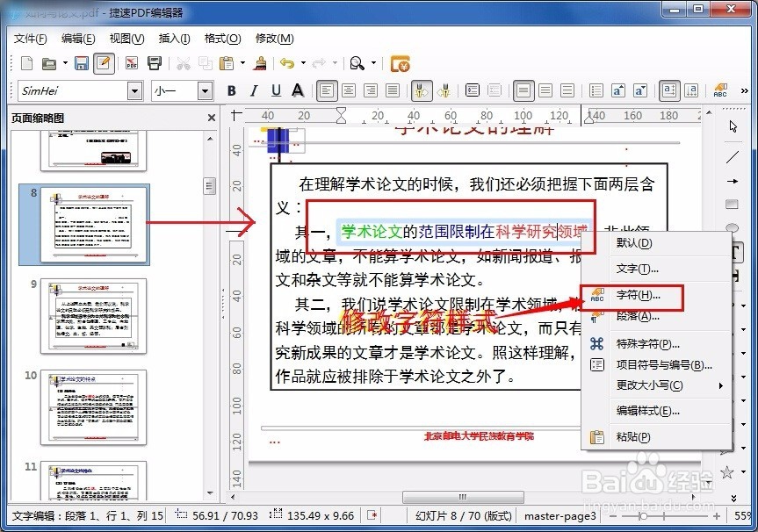
Task: Expand the Find tool dropdown arrow
Action: (373, 63)
